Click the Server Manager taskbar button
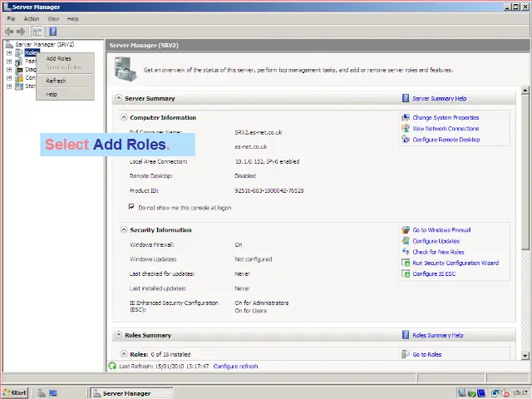 click(x=131, y=393)
